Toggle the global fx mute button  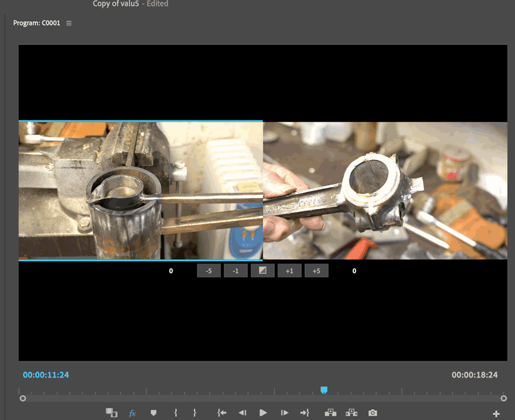pyautogui.click(x=133, y=413)
